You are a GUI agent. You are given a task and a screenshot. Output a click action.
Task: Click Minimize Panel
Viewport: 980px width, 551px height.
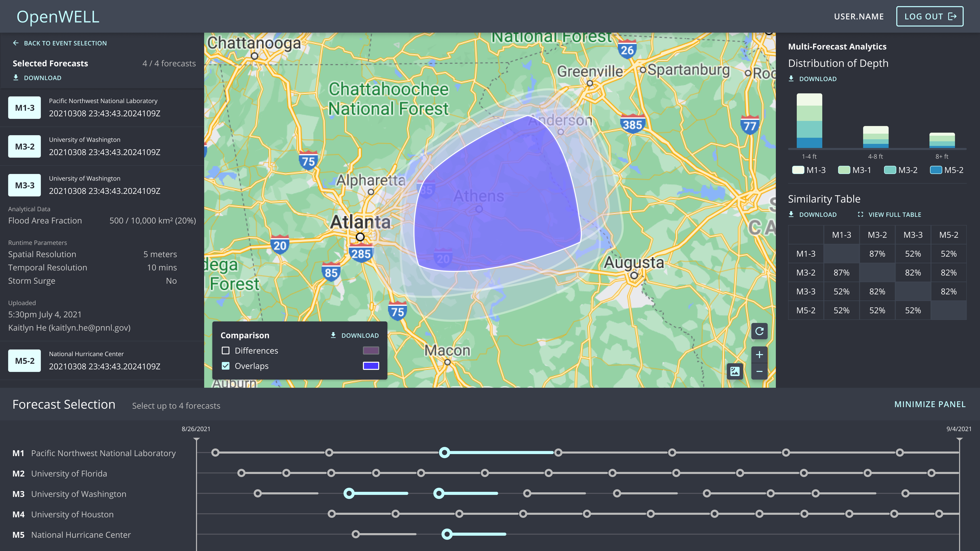[x=929, y=404]
